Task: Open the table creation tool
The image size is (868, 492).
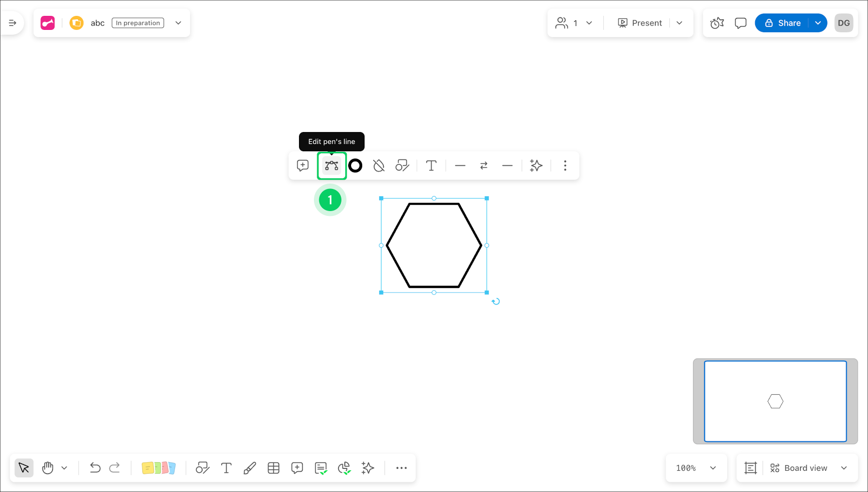Action: [x=273, y=467]
